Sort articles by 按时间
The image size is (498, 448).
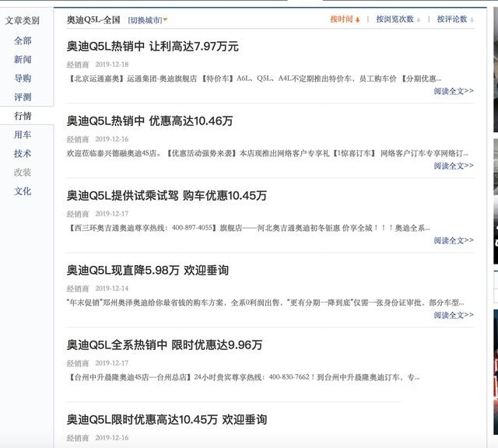345,19
